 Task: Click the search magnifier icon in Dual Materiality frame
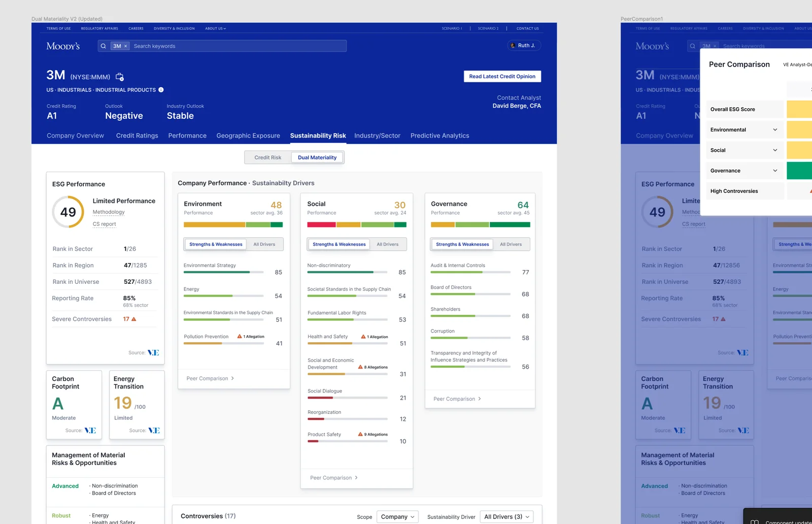coord(104,46)
